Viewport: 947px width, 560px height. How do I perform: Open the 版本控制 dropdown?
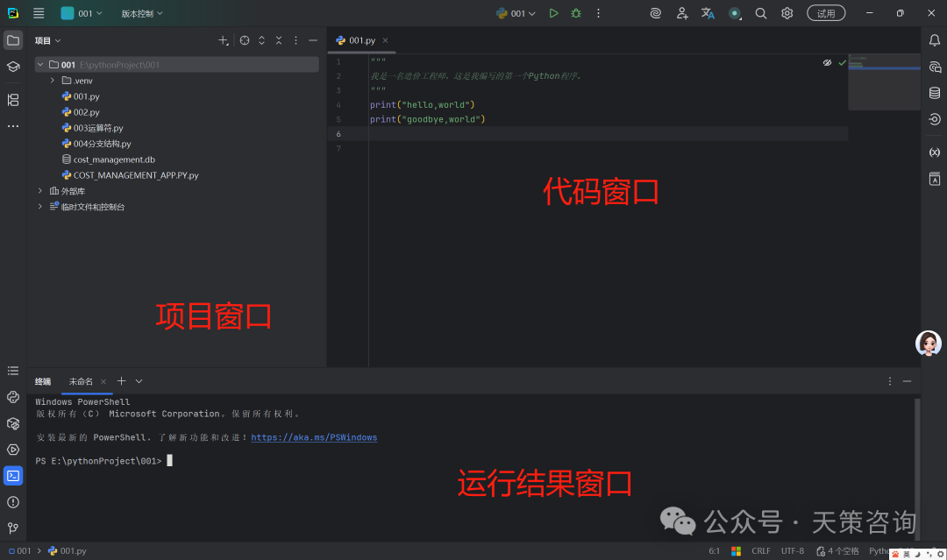click(142, 13)
